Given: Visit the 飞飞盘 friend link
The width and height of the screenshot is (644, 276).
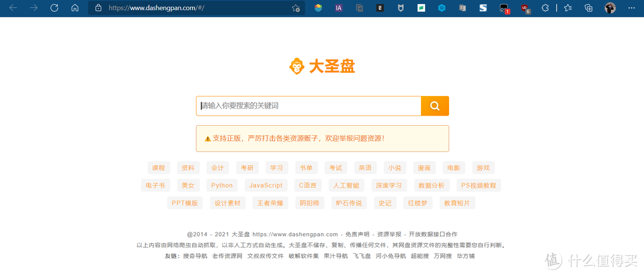Looking at the screenshot, I should coord(362,256).
